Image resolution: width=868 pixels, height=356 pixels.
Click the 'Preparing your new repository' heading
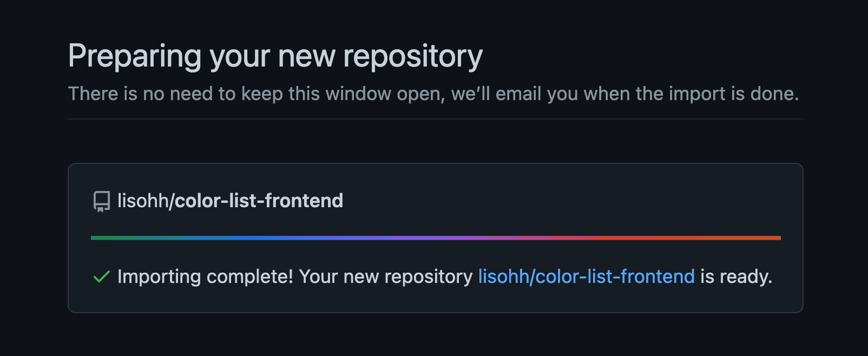(x=275, y=56)
